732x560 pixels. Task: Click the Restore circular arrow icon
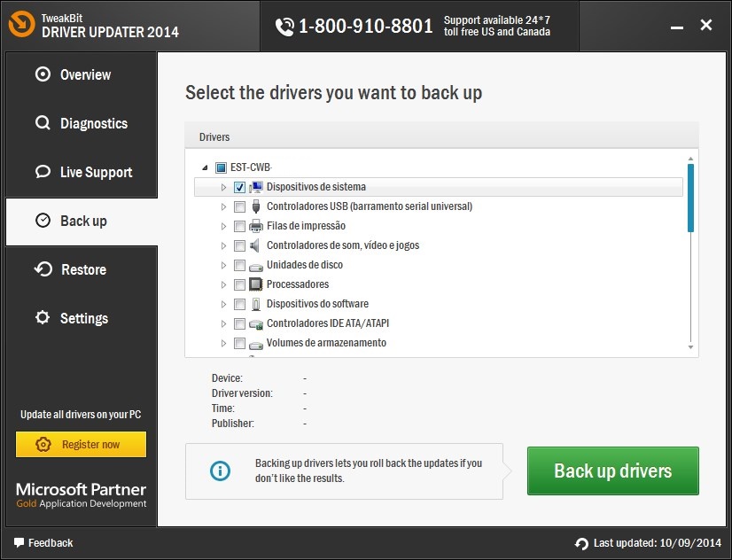(x=43, y=268)
